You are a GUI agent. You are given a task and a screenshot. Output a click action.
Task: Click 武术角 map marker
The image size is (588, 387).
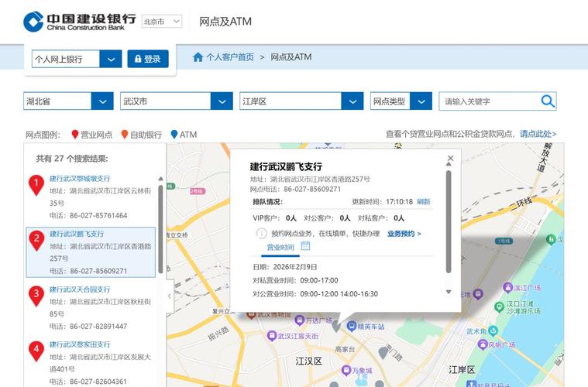493,330
